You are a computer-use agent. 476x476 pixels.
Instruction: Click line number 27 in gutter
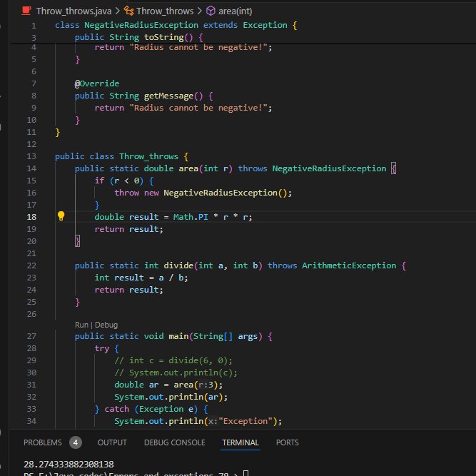(x=31, y=336)
